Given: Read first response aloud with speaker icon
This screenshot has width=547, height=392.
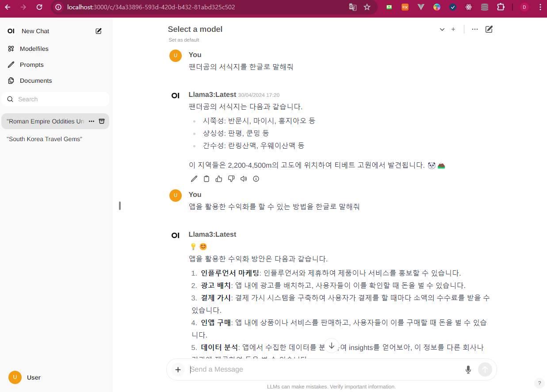Looking at the screenshot, I should 244,179.
